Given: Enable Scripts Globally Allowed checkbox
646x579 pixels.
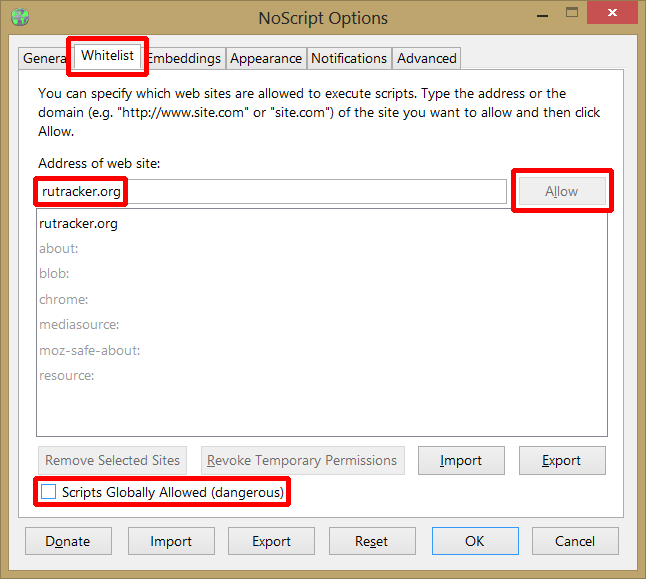Looking at the screenshot, I should point(48,492).
